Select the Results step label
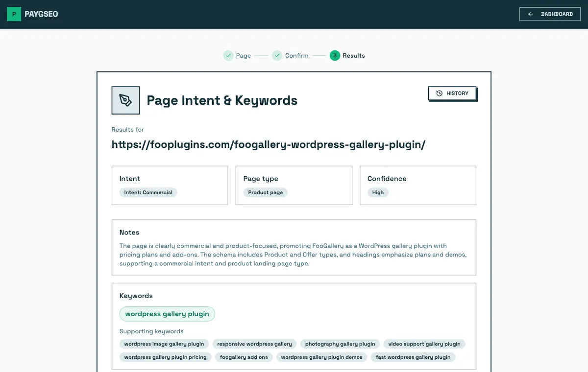The image size is (588, 372). pos(354,56)
